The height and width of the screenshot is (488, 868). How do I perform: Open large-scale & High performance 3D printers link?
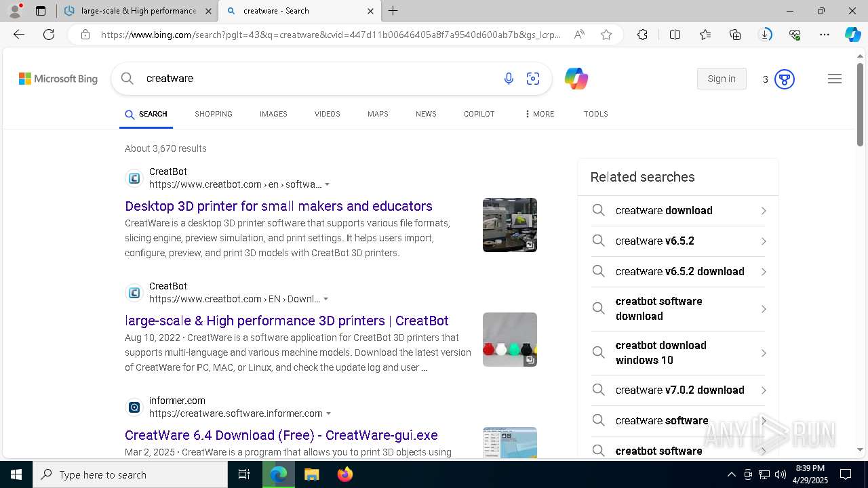[x=287, y=321]
